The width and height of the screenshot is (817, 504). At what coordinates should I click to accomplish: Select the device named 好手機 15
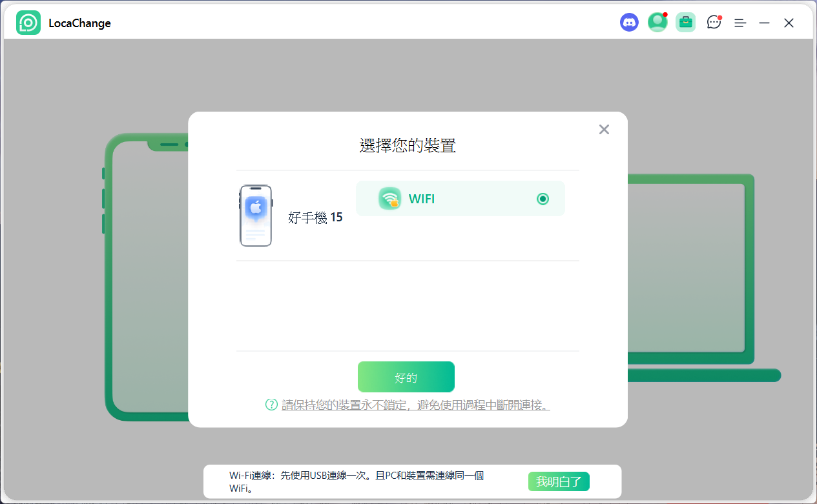point(315,217)
